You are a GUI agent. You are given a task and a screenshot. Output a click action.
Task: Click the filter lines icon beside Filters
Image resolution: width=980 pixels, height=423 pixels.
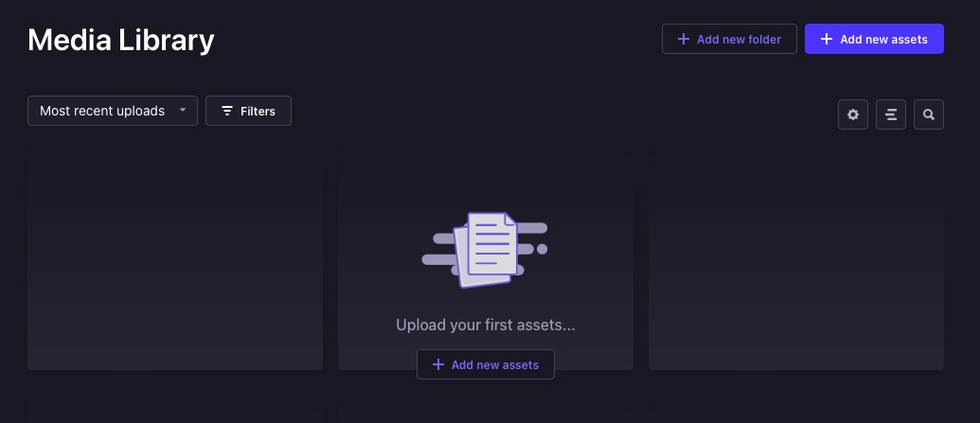tap(227, 111)
